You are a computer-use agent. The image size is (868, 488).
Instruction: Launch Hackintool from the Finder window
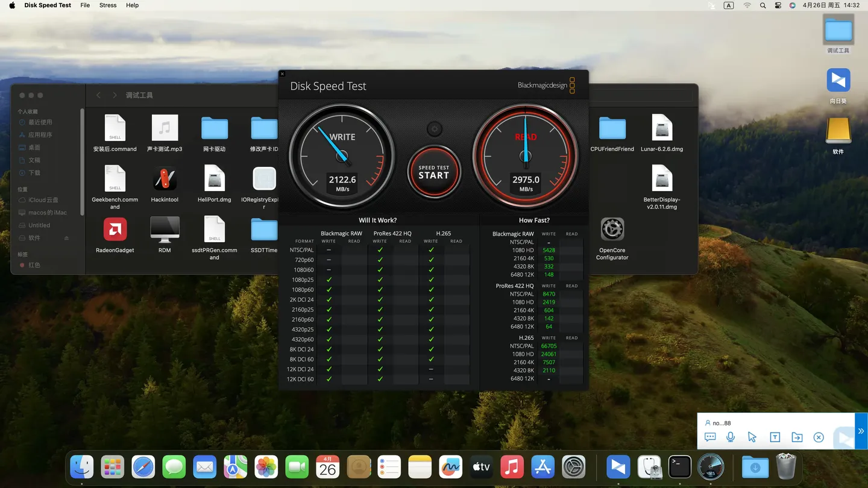[x=165, y=178]
